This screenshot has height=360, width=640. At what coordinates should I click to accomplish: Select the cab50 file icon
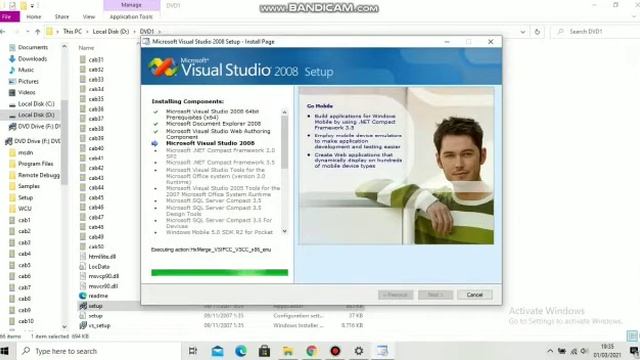tap(83, 247)
